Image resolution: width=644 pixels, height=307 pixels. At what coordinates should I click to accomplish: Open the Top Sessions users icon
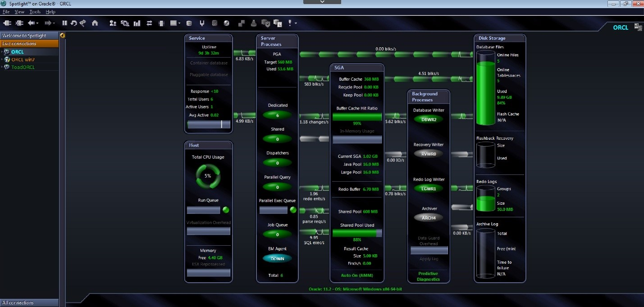[x=113, y=23]
